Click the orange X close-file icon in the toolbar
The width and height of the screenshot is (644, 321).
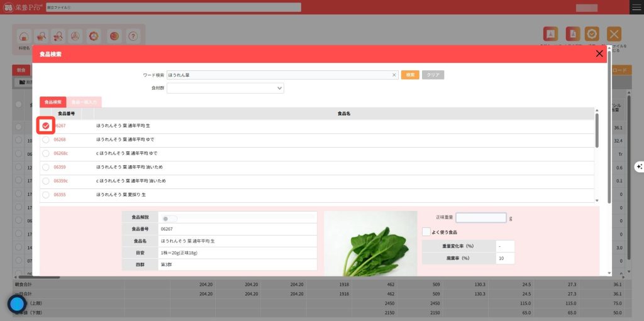click(614, 35)
